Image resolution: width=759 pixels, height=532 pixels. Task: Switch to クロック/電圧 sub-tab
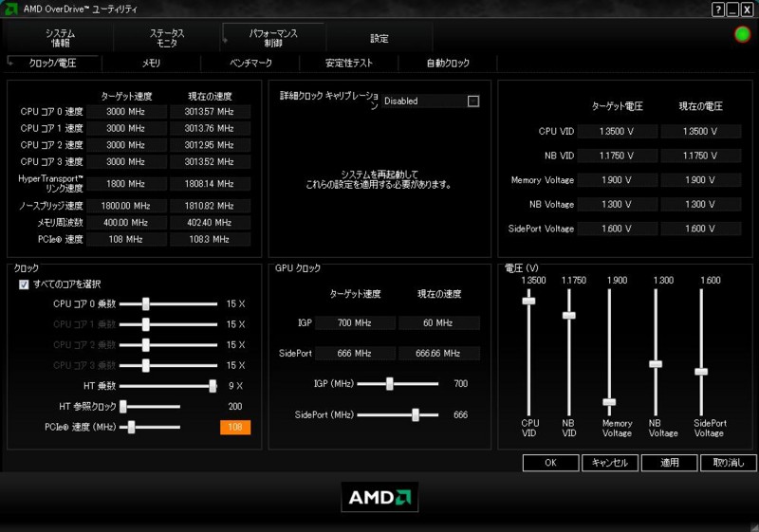pyautogui.click(x=52, y=63)
